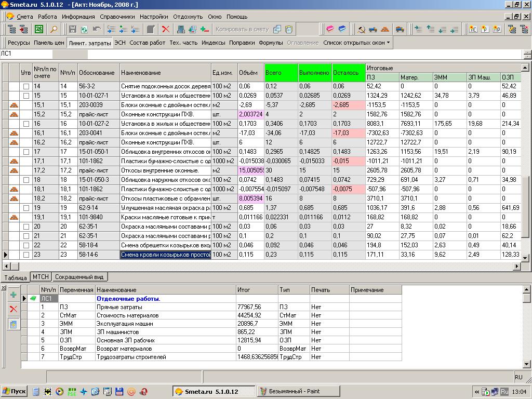Click the Состав работ button
Image resolution: width=532 pixels, height=399 pixels.
click(x=147, y=43)
